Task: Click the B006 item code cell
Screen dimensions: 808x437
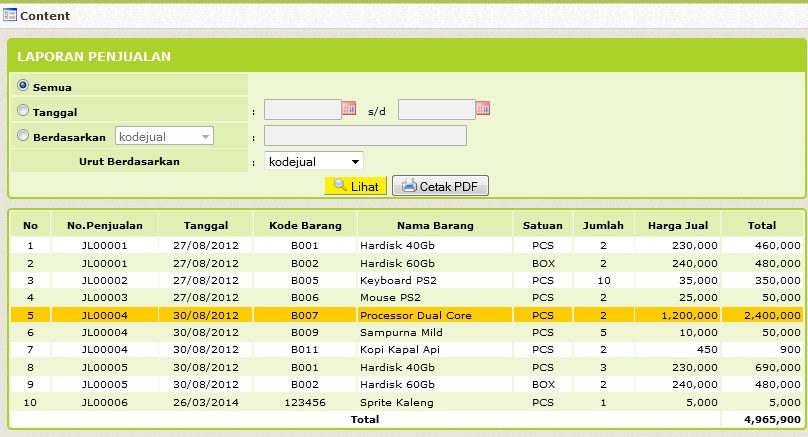Action: (x=305, y=297)
